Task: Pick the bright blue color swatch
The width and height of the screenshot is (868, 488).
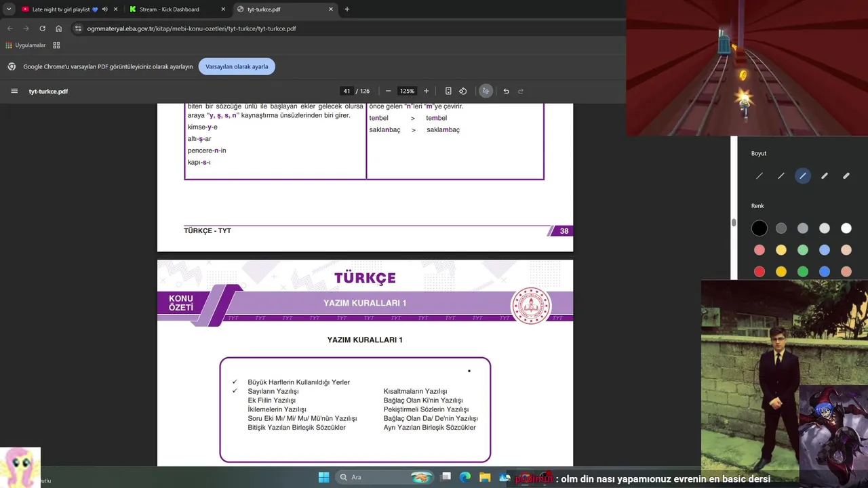Action: pos(825,272)
